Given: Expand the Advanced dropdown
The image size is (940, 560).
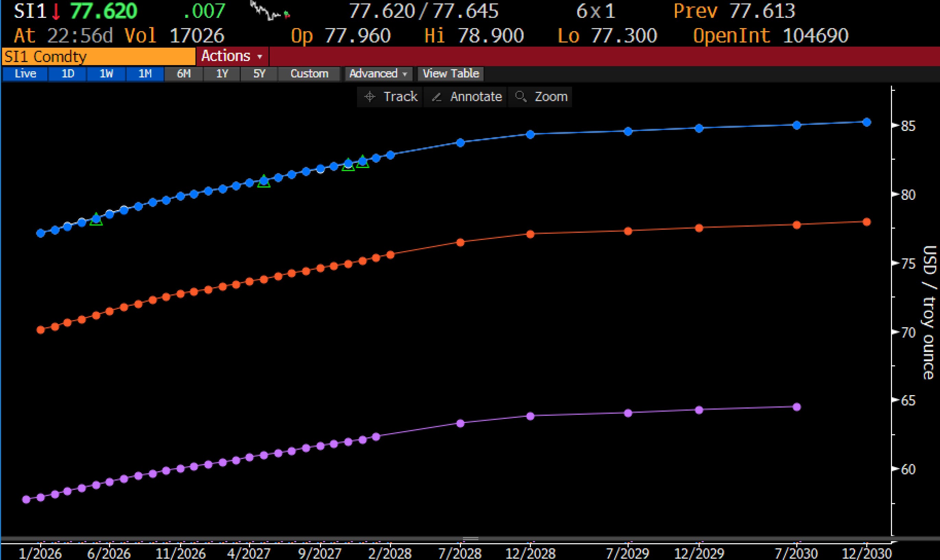Looking at the screenshot, I should click(x=378, y=74).
